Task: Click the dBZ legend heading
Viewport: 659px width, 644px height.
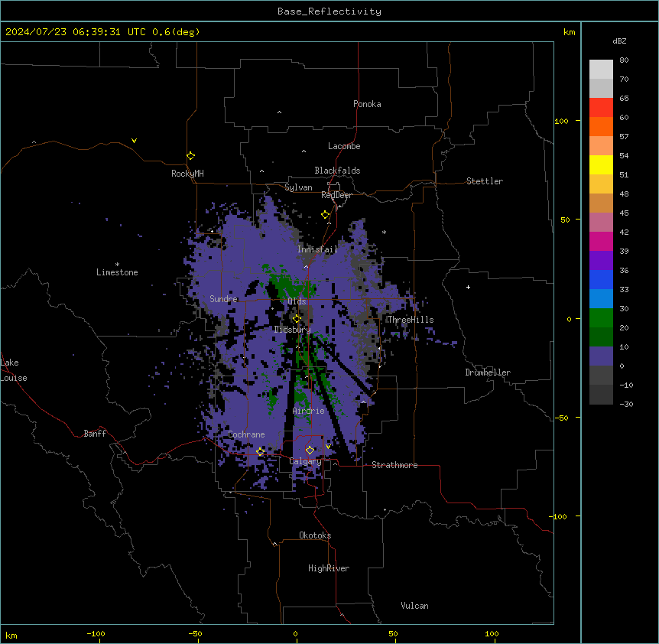Action: [x=619, y=41]
